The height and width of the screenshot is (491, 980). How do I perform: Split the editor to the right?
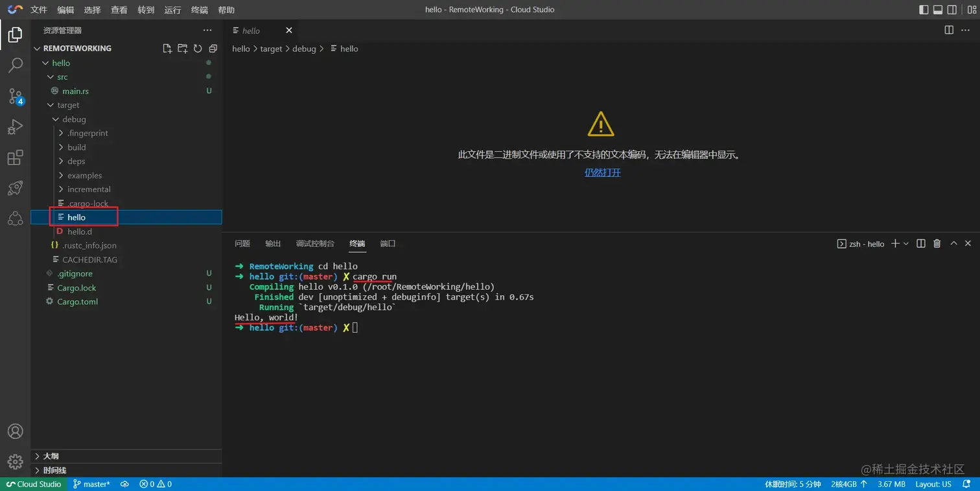(949, 30)
